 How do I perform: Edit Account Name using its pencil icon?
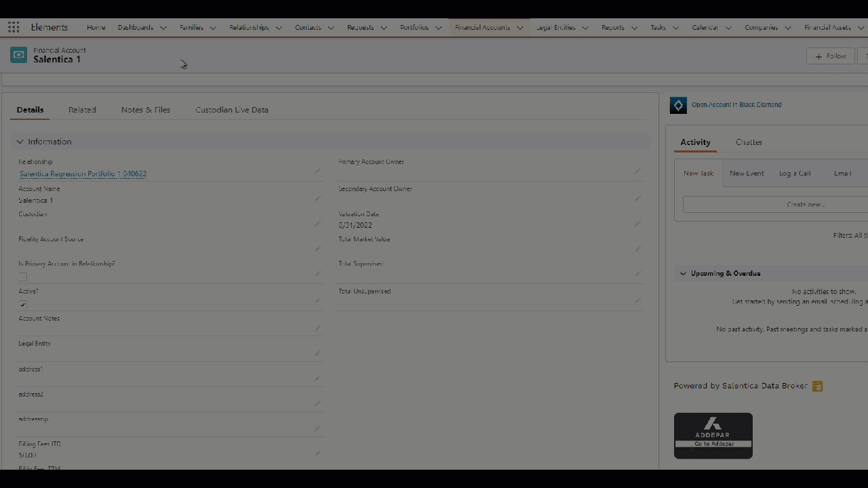317,199
